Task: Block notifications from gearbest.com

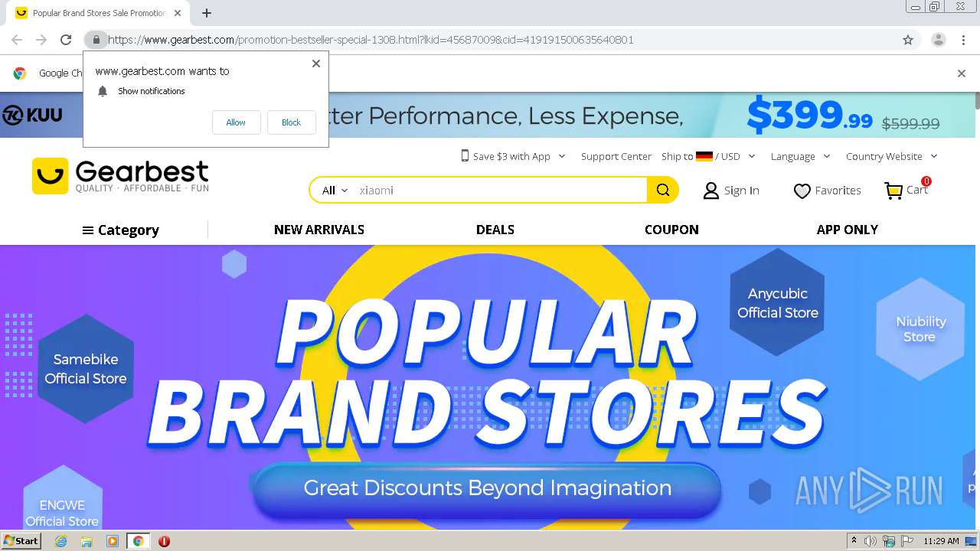Action: [x=291, y=122]
